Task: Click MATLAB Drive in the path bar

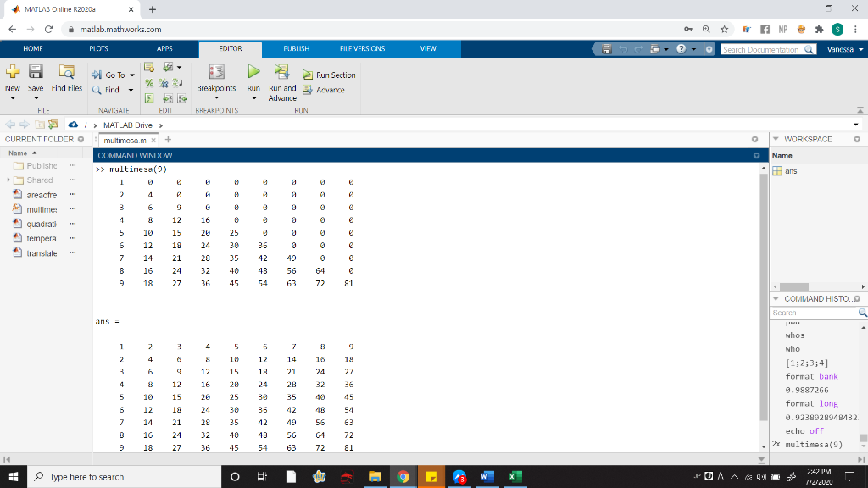Action: tap(129, 123)
